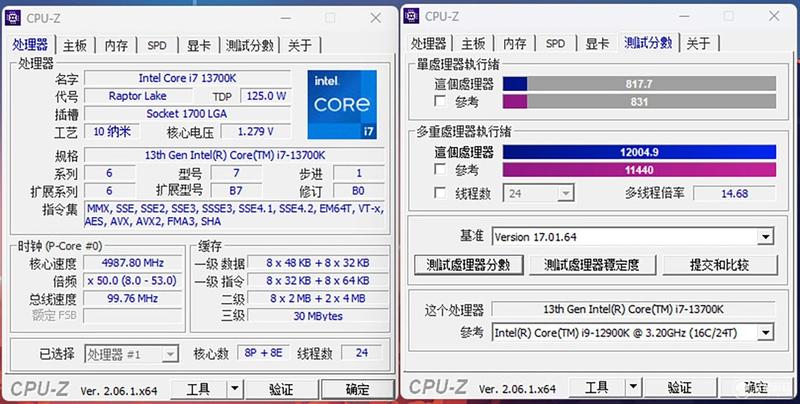Toggle the 线程数 checkbox
This screenshot has width=800, height=404.
(440, 193)
